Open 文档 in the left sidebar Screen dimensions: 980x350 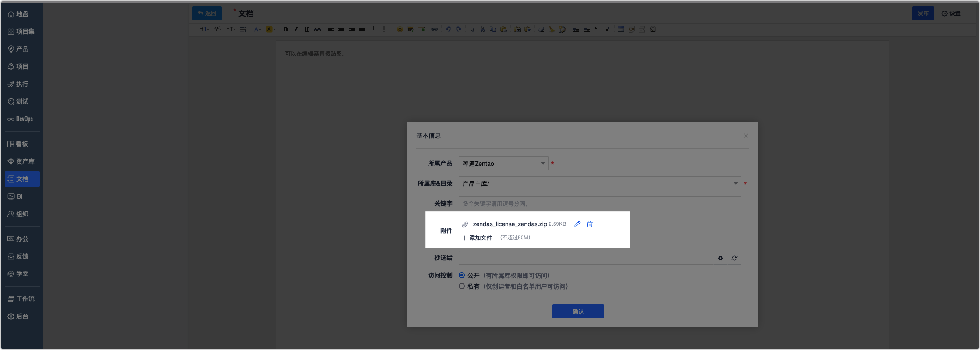22,179
